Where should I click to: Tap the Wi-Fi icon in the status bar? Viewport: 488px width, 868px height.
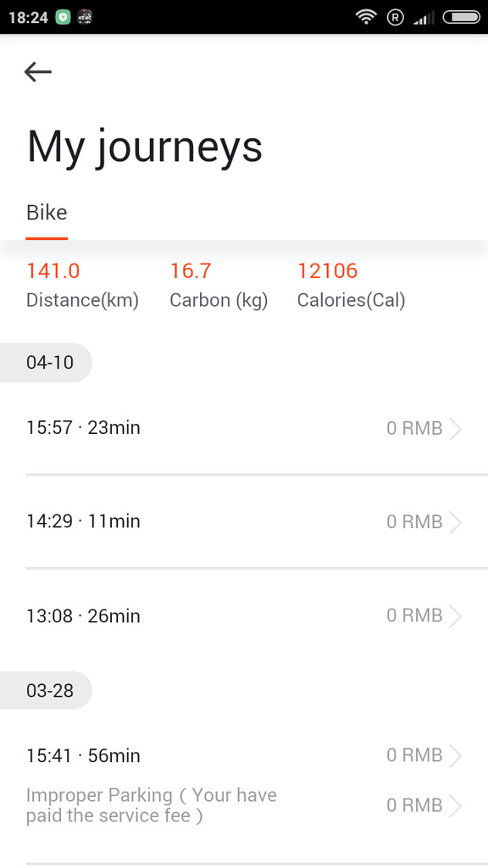[366, 16]
